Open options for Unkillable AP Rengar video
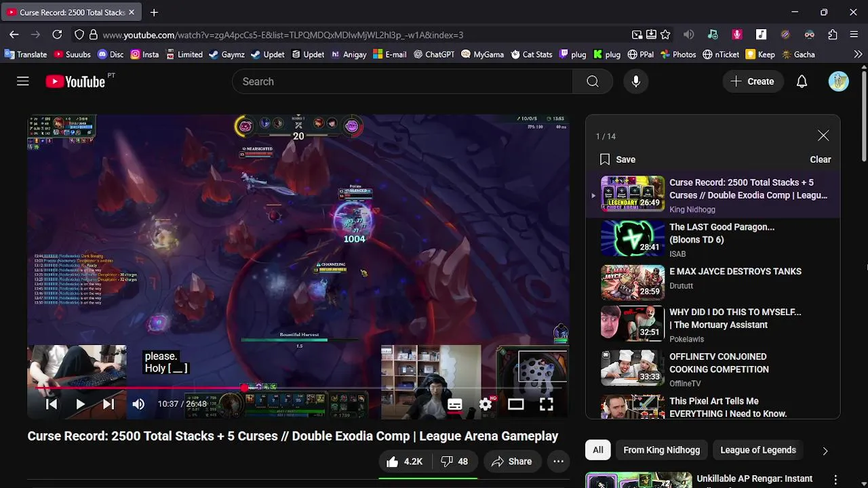Viewport: 868px width, 488px height. click(835, 479)
